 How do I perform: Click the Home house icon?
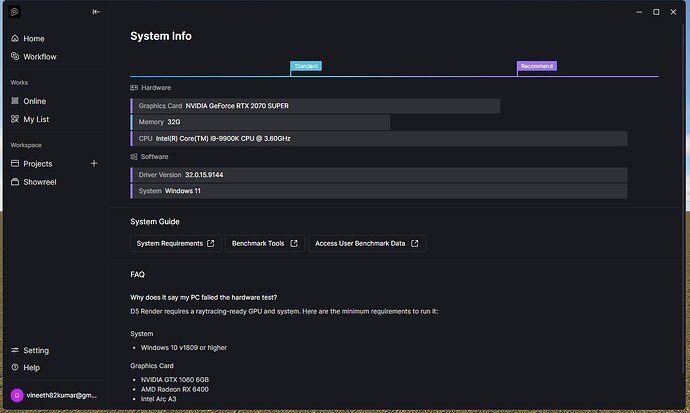(15, 38)
